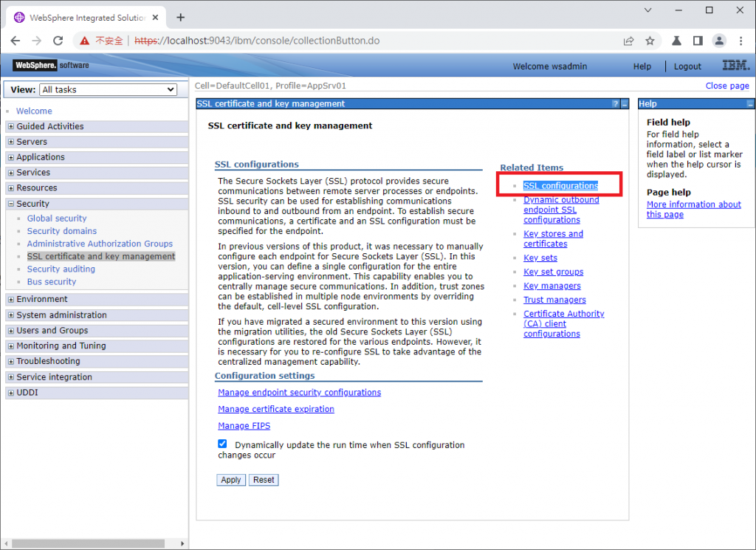Image resolution: width=756 pixels, height=550 pixels.
Task: Close the WebSphere Integrated Solutions tab
Action: [155, 18]
